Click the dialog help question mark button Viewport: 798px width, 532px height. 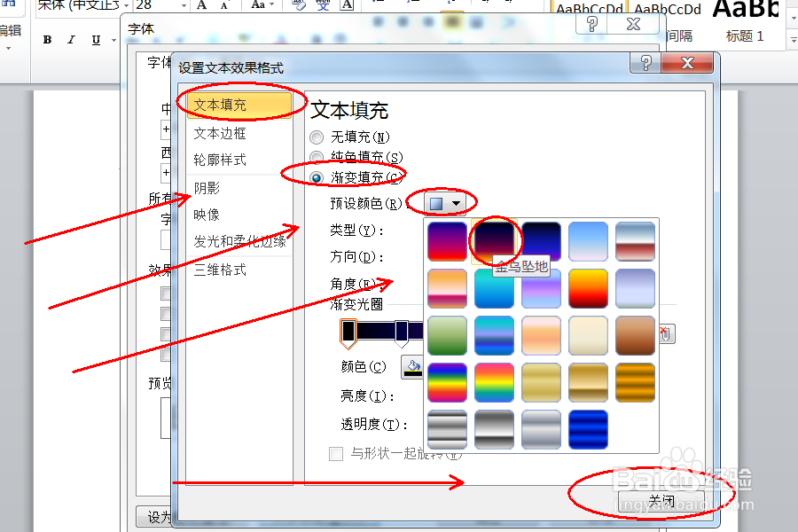[645, 62]
